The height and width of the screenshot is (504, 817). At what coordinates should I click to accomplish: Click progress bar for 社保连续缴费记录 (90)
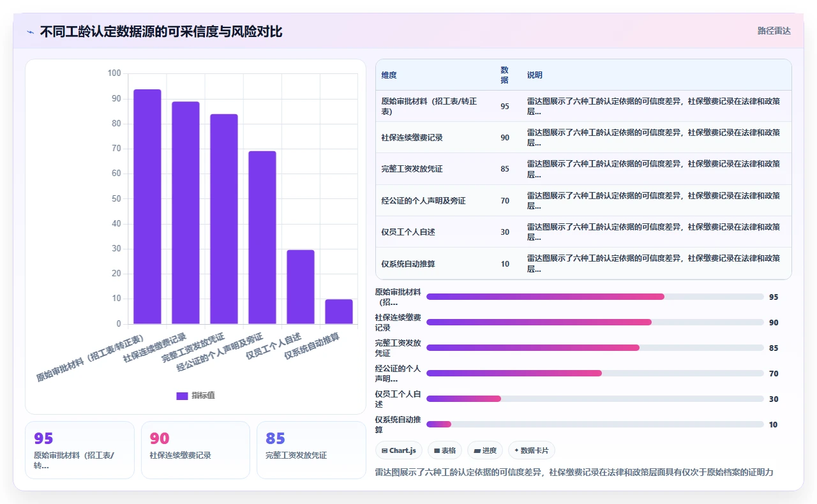(595, 322)
